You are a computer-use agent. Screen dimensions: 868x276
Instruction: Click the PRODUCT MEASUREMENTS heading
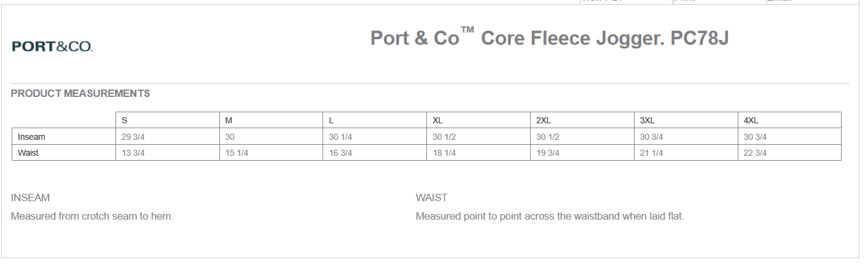pyautogui.click(x=80, y=94)
